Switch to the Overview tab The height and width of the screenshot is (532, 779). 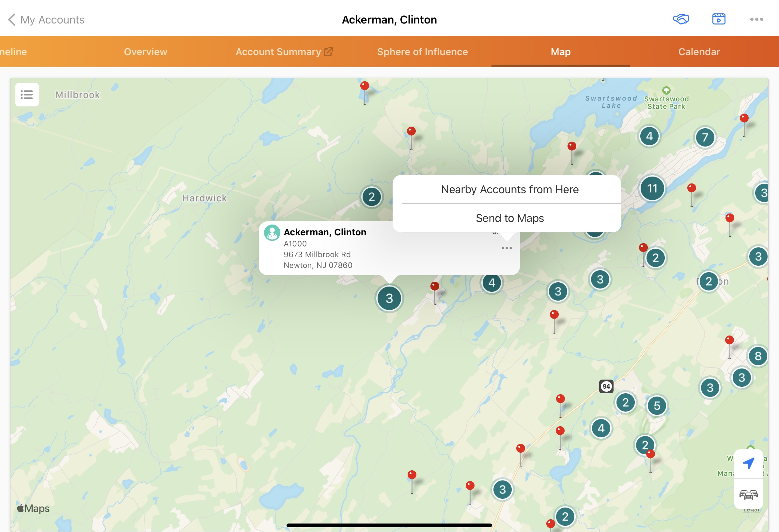(146, 52)
